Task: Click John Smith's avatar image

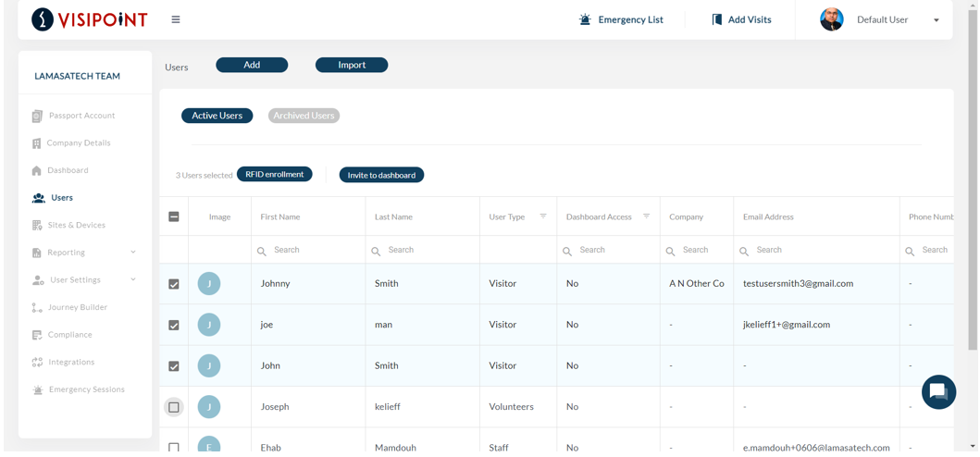Action: point(209,365)
